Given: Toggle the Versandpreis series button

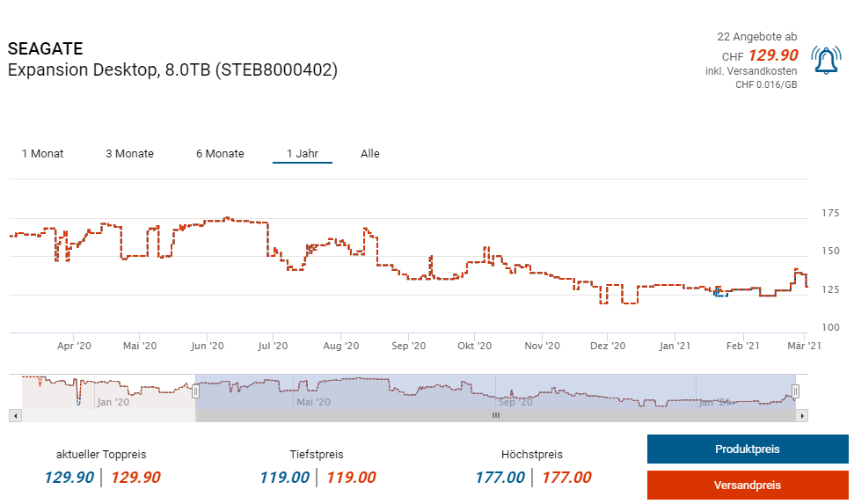Looking at the screenshot, I should (747, 486).
